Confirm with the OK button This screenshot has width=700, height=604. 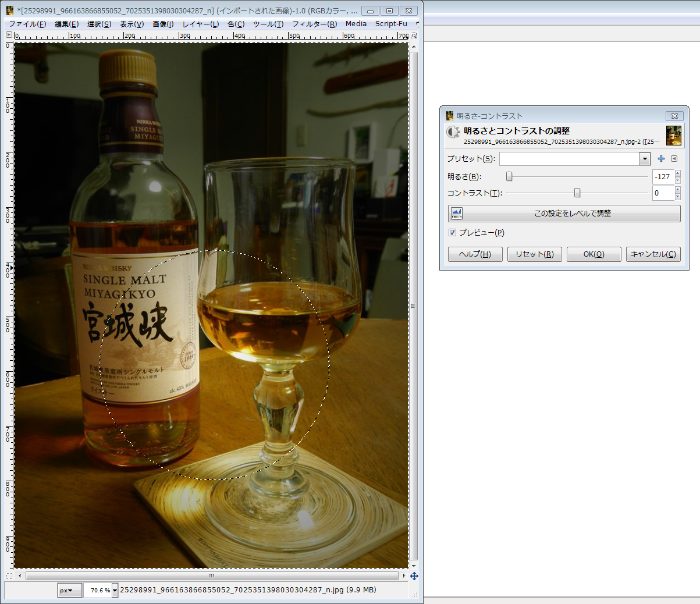pos(594,254)
